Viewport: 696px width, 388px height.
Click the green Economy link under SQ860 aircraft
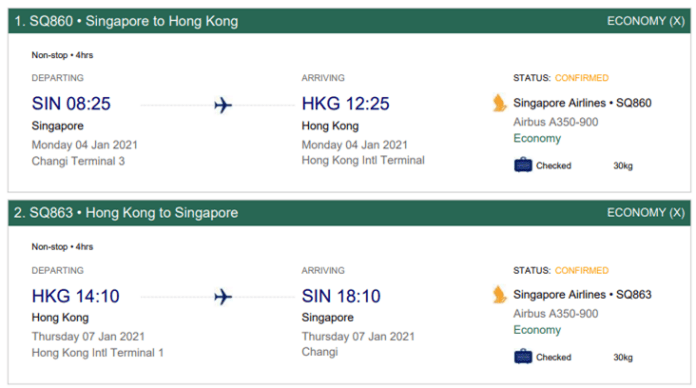[x=537, y=139]
